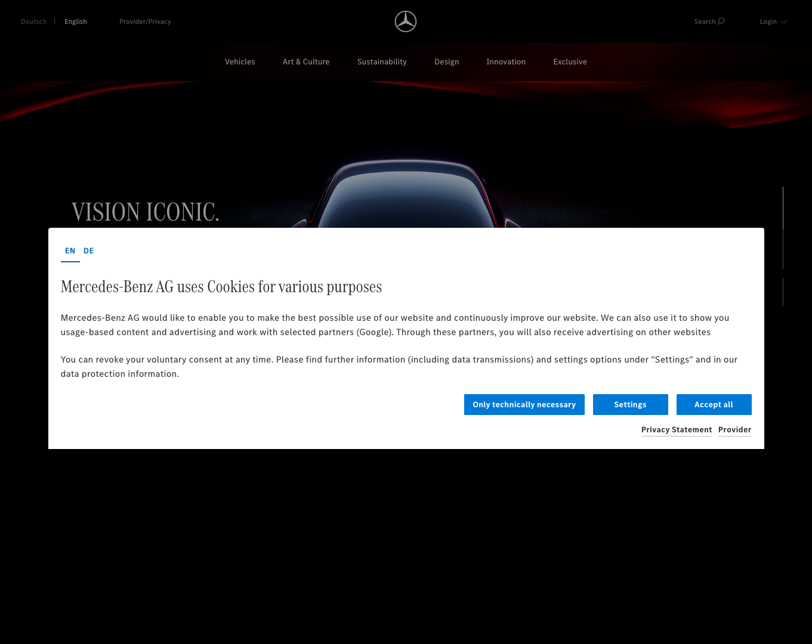This screenshot has height=644, width=812.
Task: Open the Provider/Privacy page
Action: (x=145, y=21)
